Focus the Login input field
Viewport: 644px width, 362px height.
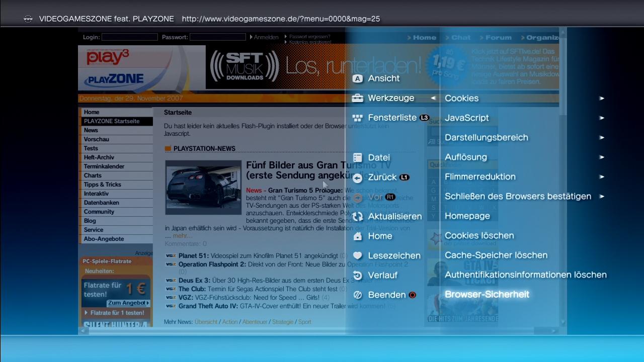click(130, 37)
